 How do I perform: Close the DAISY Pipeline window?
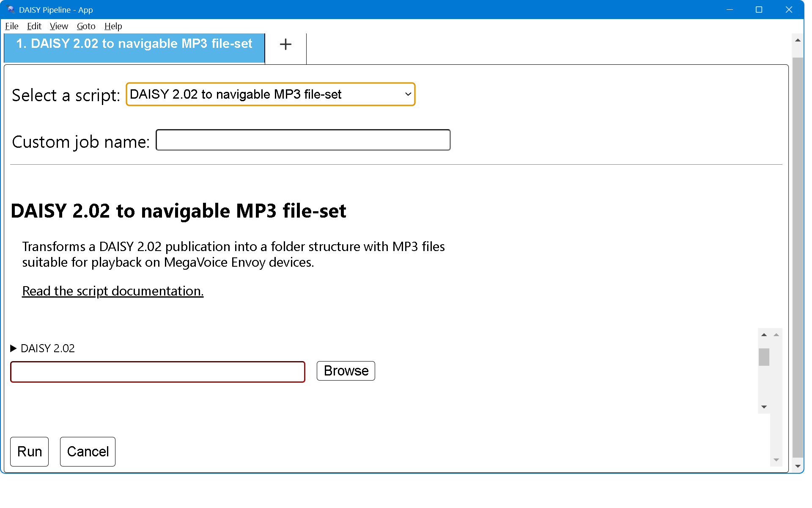789,9
